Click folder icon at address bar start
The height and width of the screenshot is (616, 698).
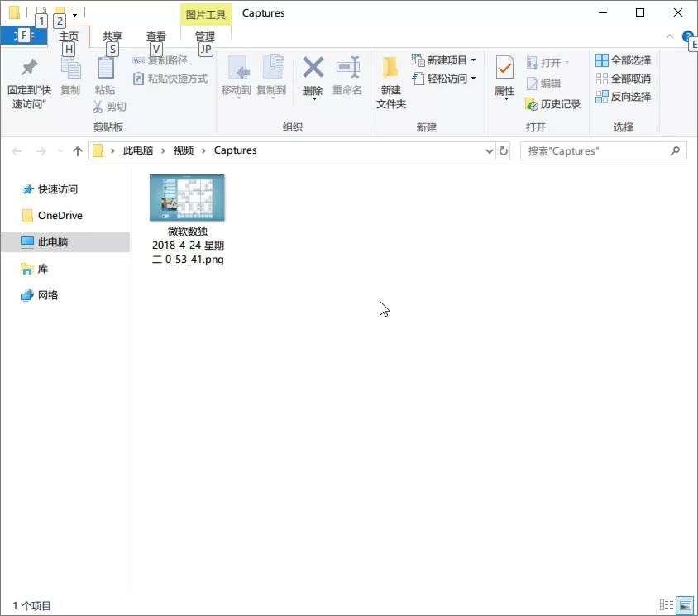[x=98, y=150]
